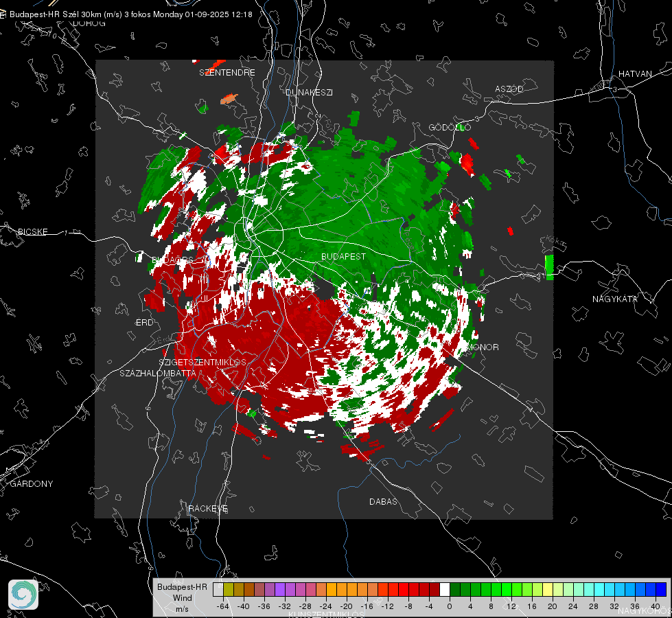Image resolution: width=672 pixels, height=618 pixels.
Task: Click the -64 legend scale value
Action: pyautogui.click(x=222, y=606)
